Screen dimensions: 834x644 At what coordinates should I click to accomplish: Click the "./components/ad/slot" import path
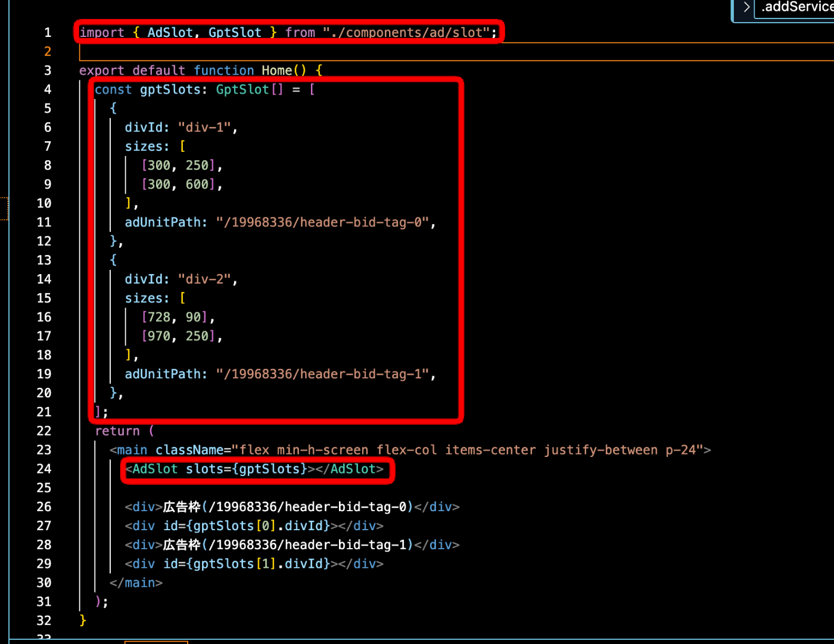pyautogui.click(x=406, y=33)
